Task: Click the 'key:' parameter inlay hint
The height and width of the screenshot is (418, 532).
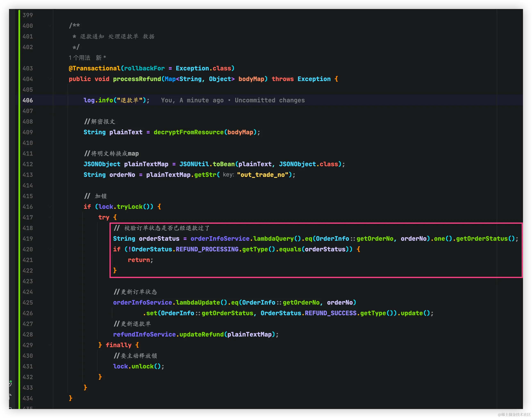Action: coord(228,175)
